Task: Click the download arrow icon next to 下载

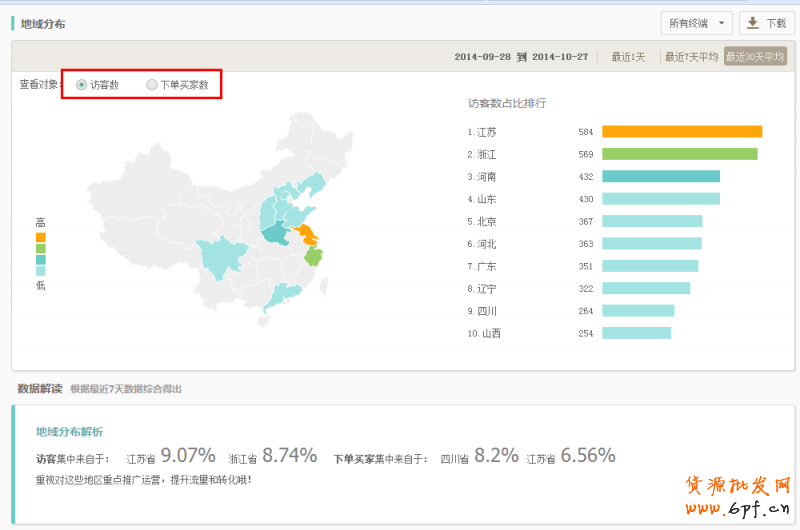Action: [752, 22]
